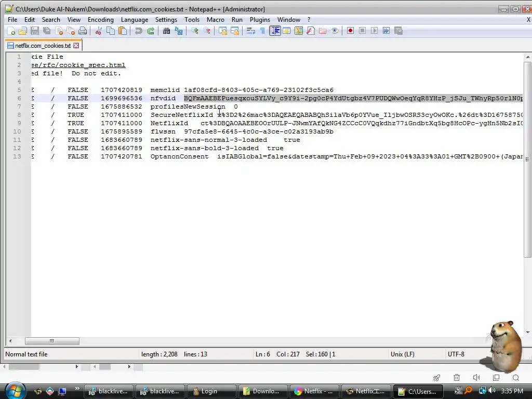
Task: Click the vertical scrollbar down arrow
Action: [528, 332]
